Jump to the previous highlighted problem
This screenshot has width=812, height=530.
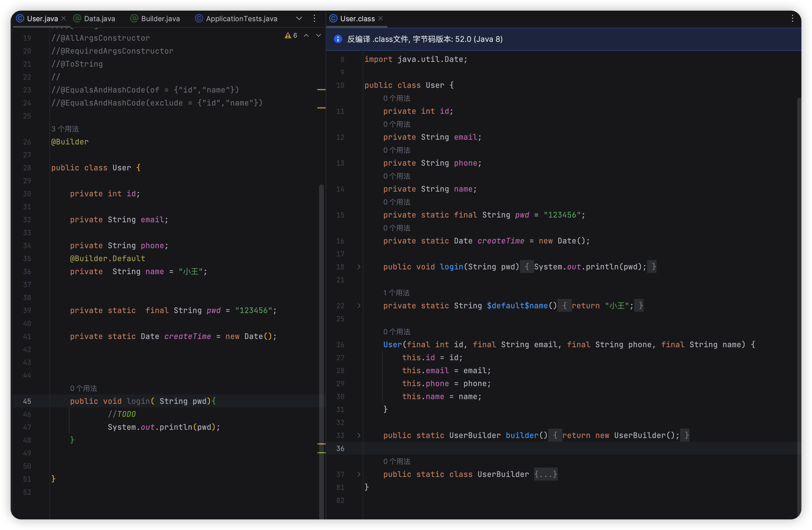pos(306,35)
